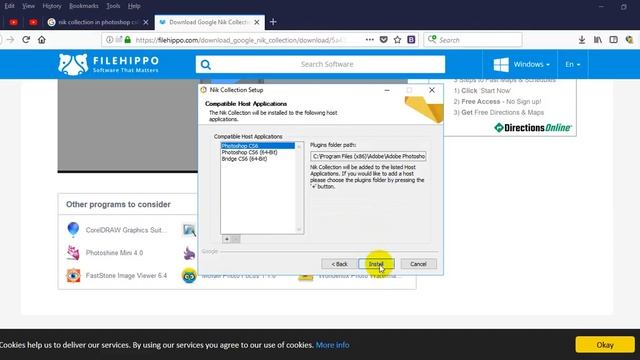
Task: Switch to the first pinned YouTube tab
Action: 13,22
